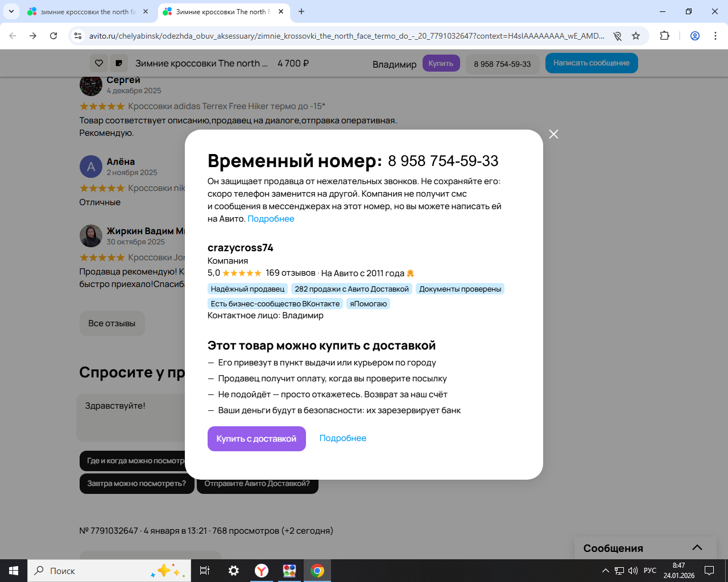The width and height of the screenshot is (728, 582).
Task: Open the colorful squares app on taskbar
Action: (x=289, y=571)
